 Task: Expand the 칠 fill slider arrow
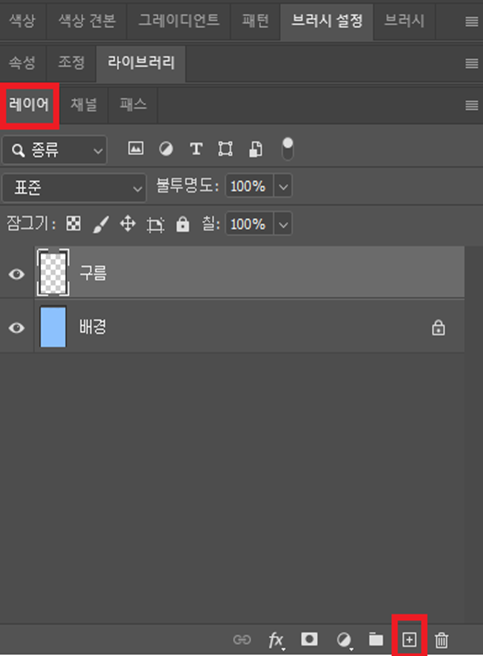point(283,224)
